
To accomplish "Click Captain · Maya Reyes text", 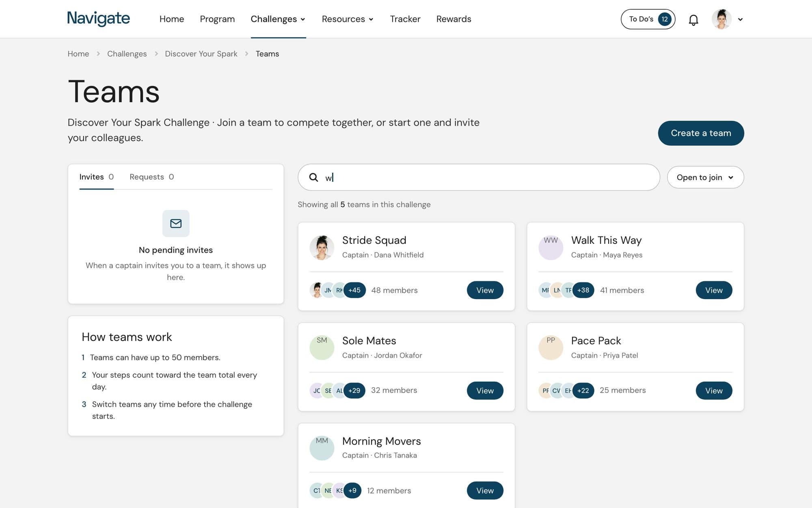I will (x=607, y=255).
